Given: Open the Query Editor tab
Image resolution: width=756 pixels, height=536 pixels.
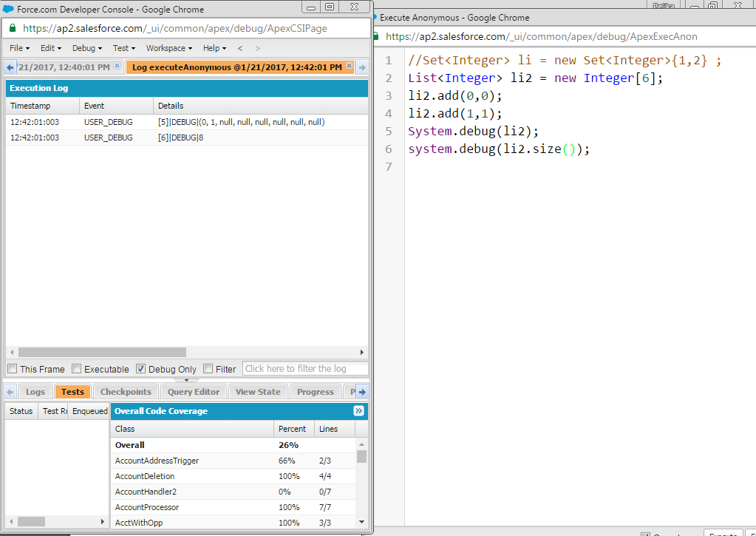Looking at the screenshot, I should (193, 392).
